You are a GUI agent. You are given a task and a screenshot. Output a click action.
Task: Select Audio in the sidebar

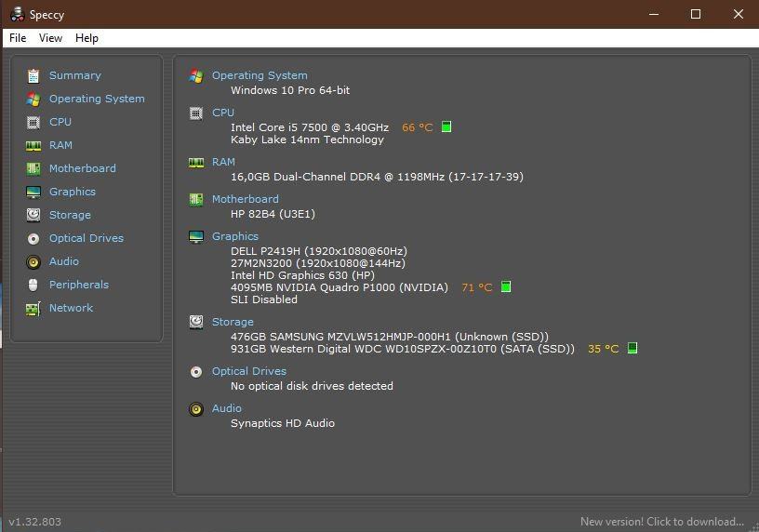point(63,261)
